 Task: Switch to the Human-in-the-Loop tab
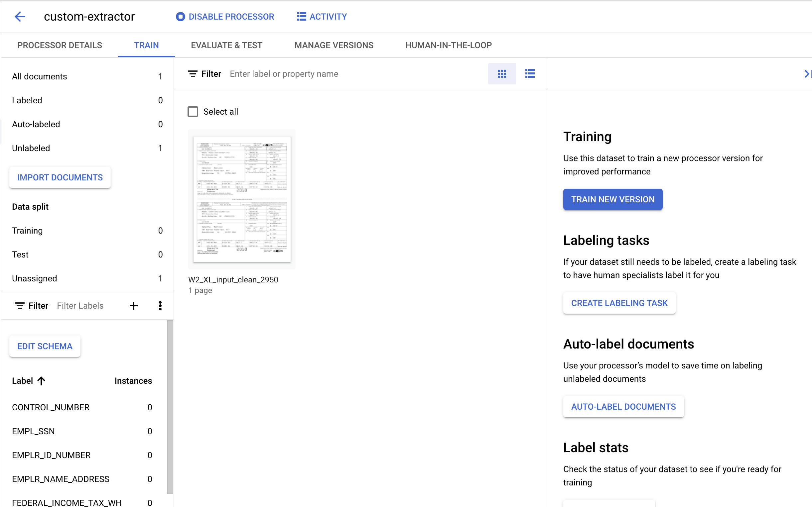click(449, 45)
